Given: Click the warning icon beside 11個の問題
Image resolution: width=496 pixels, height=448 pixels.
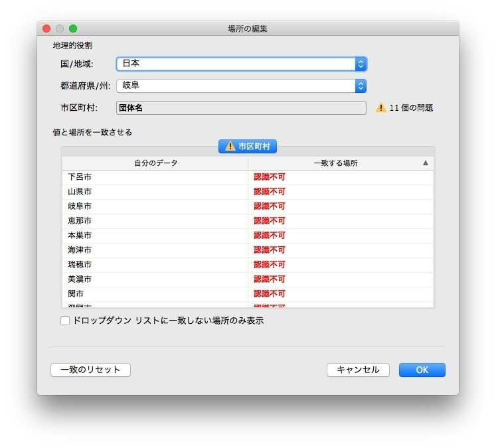Looking at the screenshot, I should pyautogui.click(x=380, y=108).
